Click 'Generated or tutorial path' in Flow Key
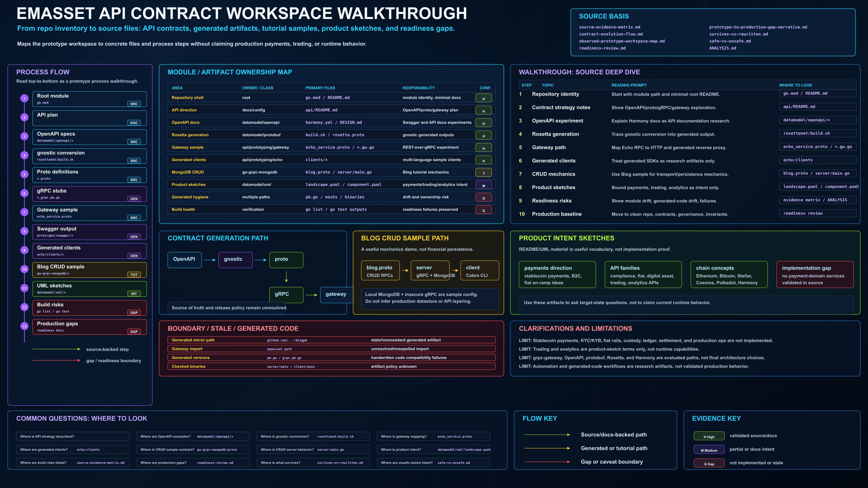This screenshot has height=488, width=868. [x=614, y=448]
